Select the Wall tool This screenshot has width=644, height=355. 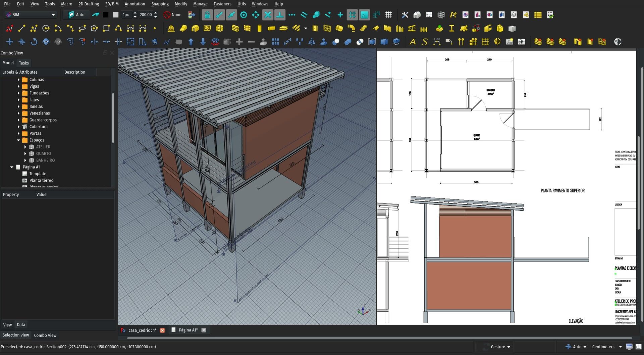[x=235, y=29]
